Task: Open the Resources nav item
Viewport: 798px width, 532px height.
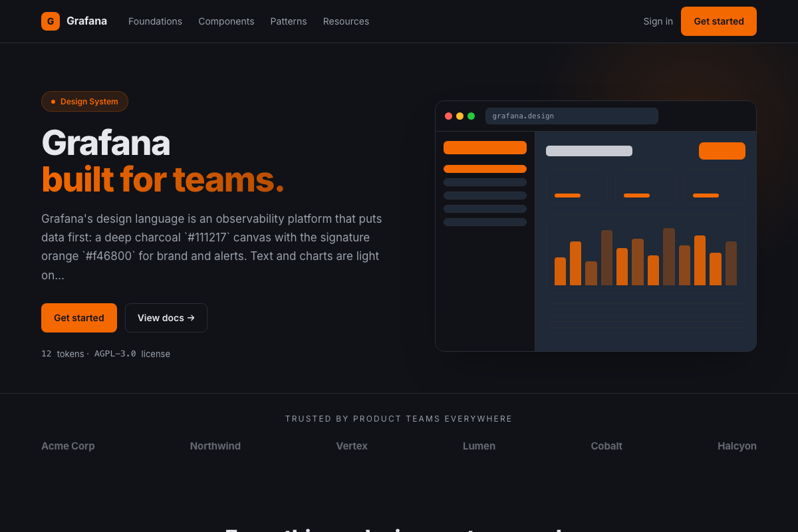Action: (x=346, y=21)
